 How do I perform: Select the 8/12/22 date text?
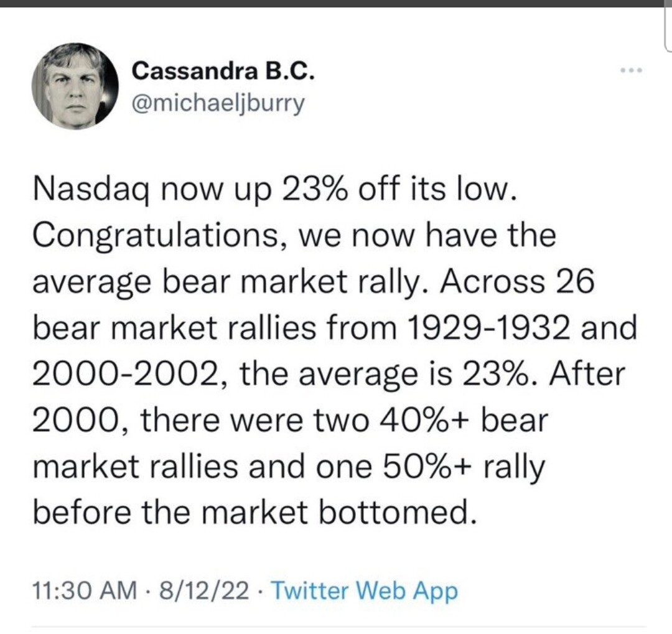click(204, 590)
